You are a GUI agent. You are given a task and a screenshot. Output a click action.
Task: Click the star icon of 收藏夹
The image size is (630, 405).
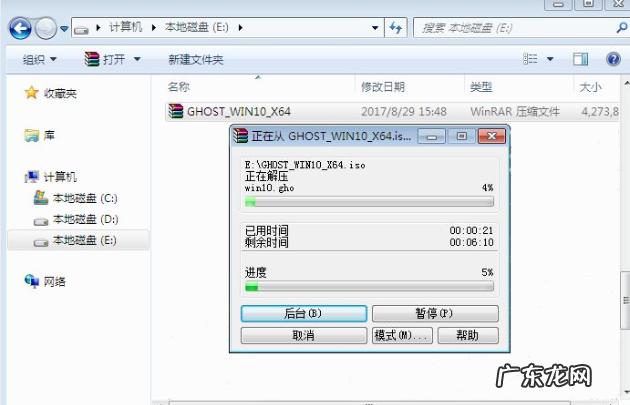point(31,93)
